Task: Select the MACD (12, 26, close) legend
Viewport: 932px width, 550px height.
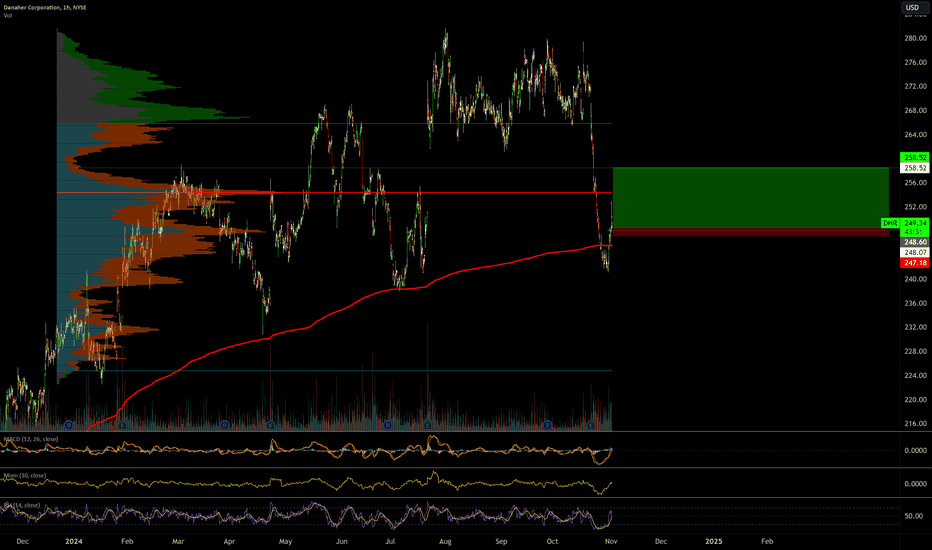Action: point(31,439)
